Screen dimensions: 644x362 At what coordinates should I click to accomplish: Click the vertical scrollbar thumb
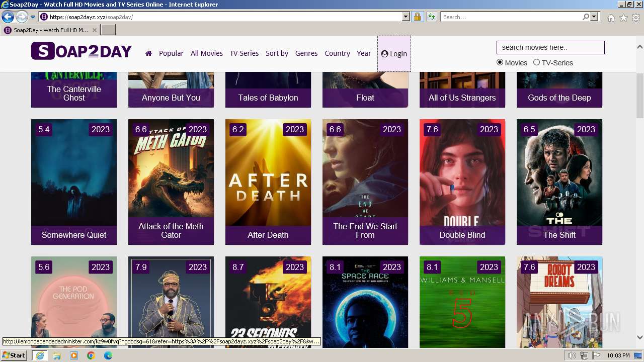tap(640, 96)
